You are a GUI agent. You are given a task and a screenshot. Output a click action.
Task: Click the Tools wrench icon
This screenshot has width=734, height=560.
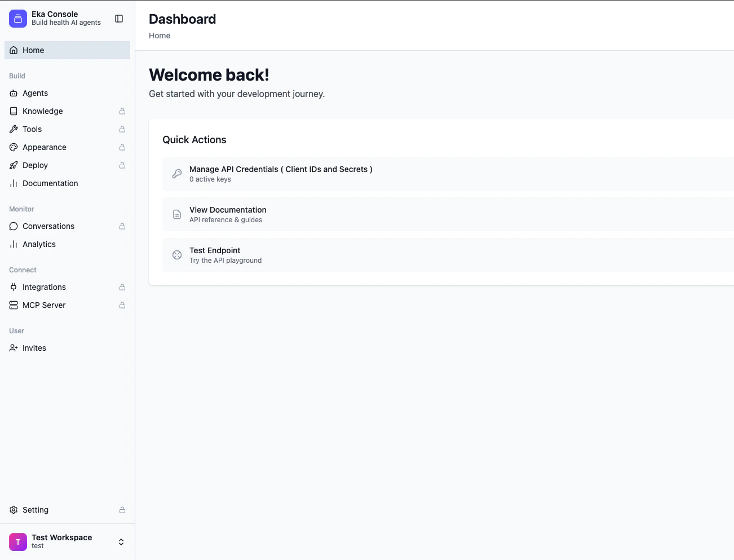[x=13, y=129]
